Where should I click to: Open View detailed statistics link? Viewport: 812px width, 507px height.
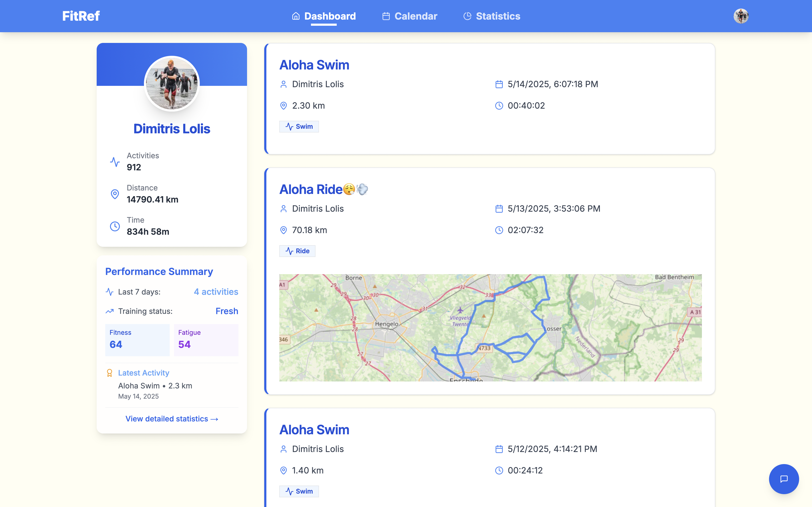pyautogui.click(x=172, y=419)
